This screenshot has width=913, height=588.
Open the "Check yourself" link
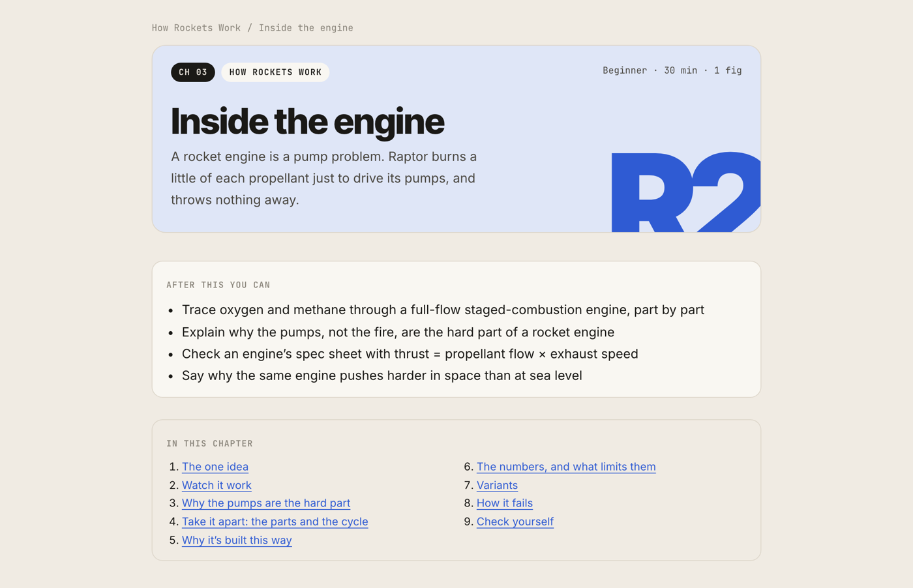(x=515, y=522)
